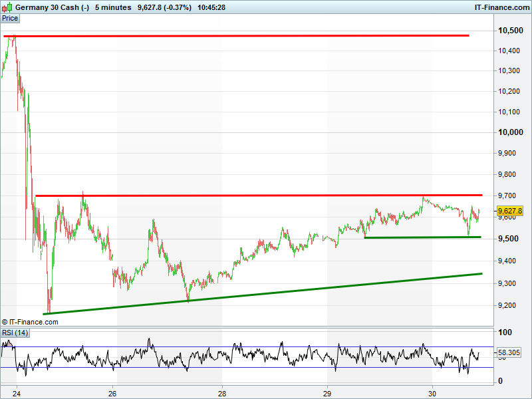This screenshot has width=532, height=399.
Task: Click date label 26 on the time axis
Action: click(112, 394)
